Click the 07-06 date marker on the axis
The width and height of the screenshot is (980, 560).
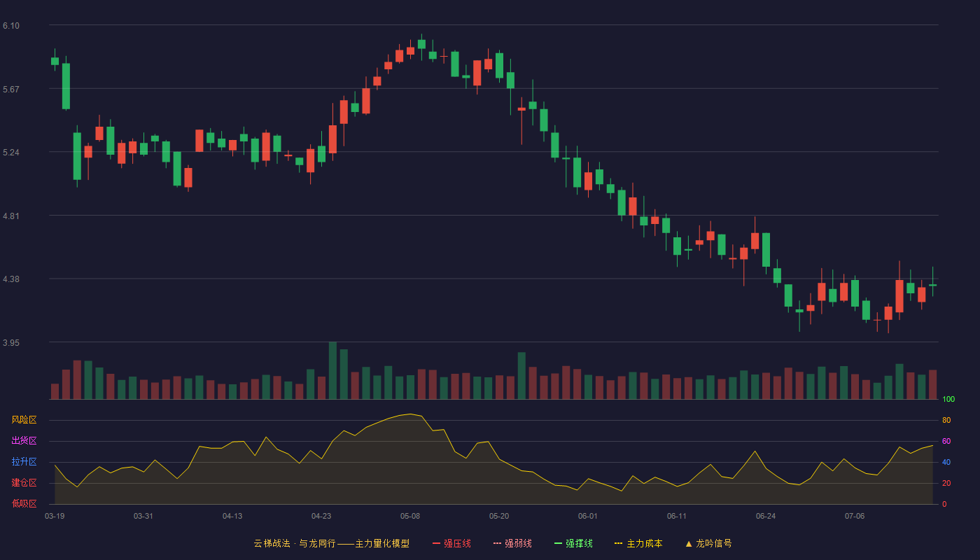tap(855, 516)
